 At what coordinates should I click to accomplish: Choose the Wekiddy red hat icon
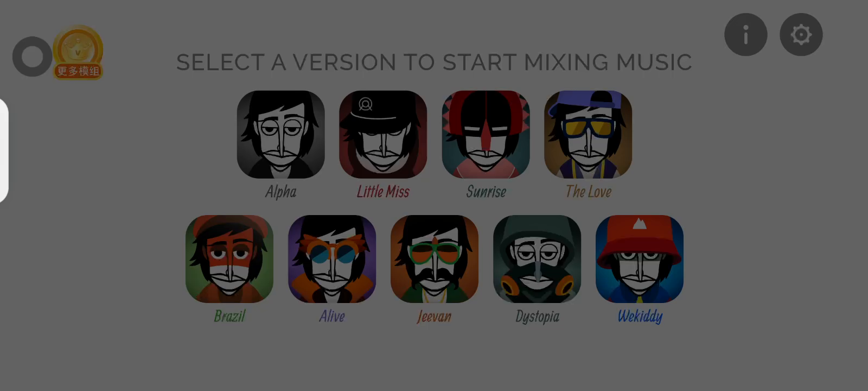[x=640, y=259]
